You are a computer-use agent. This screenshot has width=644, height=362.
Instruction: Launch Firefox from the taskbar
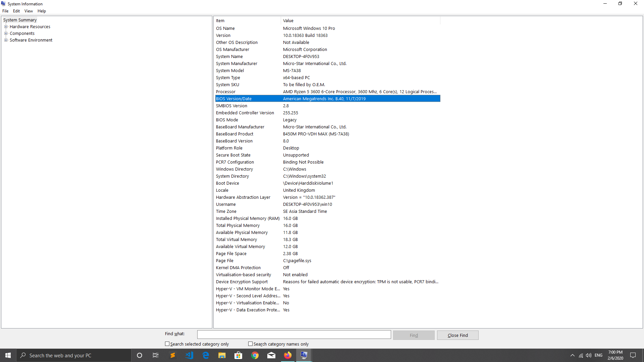click(288, 355)
